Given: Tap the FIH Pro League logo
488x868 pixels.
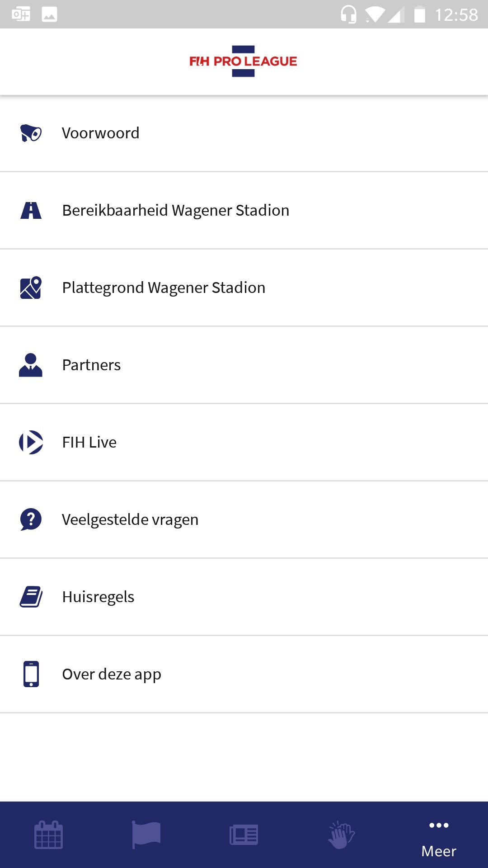Looking at the screenshot, I should pyautogui.click(x=243, y=61).
